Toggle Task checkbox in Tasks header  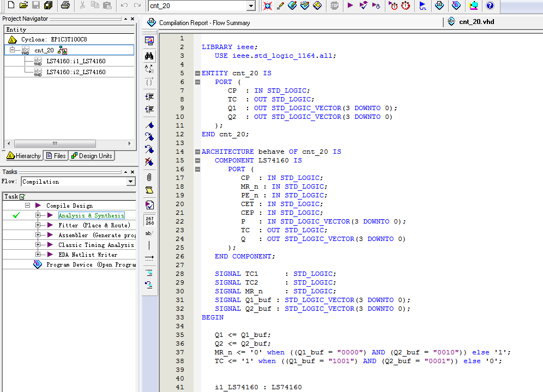point(22,197)
